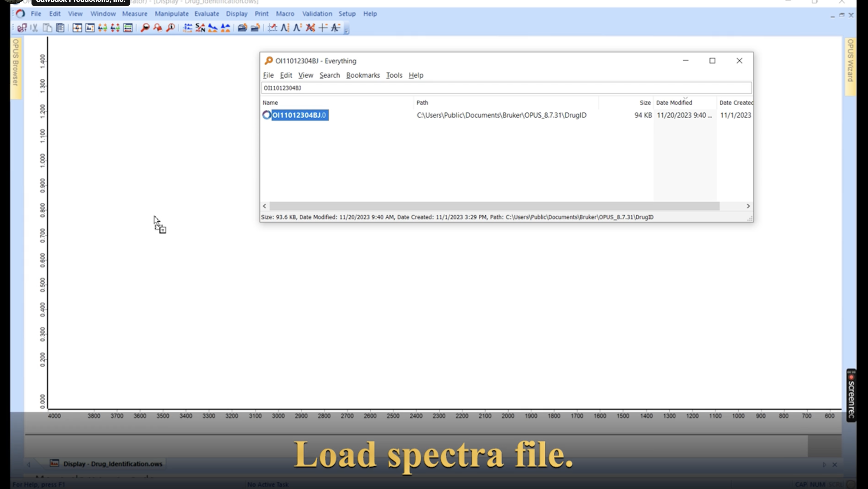Click the Peak Picking icon
This screenshot has height=489, width=868.
click(284, 28)
